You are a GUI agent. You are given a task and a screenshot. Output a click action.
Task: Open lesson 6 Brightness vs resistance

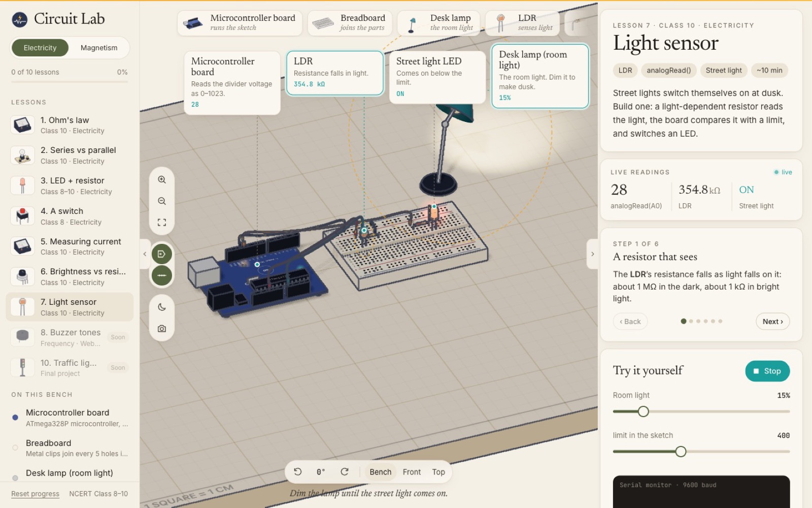[70, 277]
